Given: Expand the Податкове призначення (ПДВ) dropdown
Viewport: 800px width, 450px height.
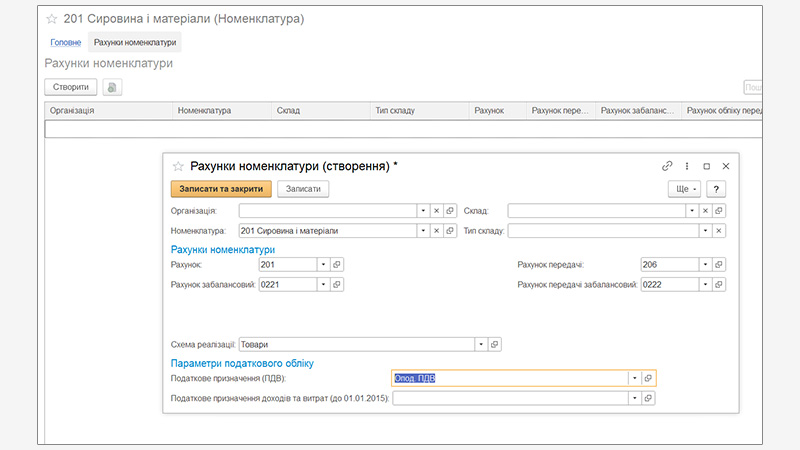Looking at the screenshot, I should pyautogui.click(x=633, y=378).
